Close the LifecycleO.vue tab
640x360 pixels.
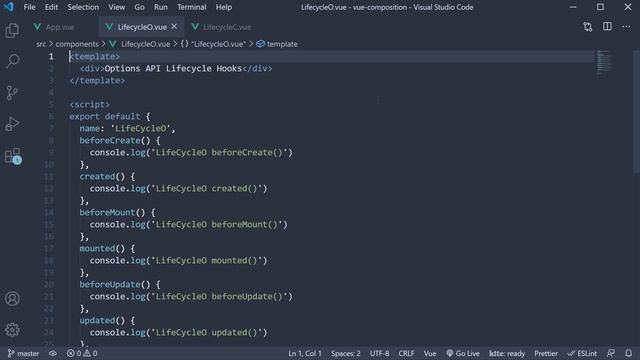[174, 27]
